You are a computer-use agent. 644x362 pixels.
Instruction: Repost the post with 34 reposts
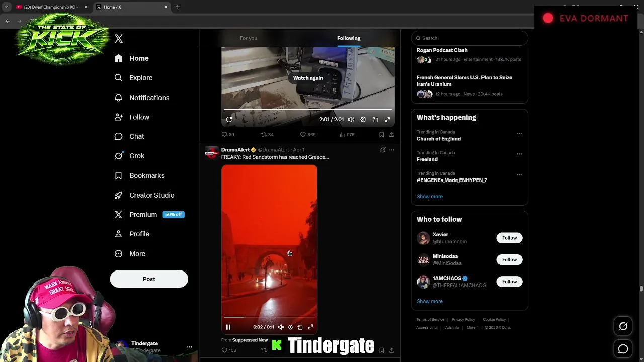267,135
